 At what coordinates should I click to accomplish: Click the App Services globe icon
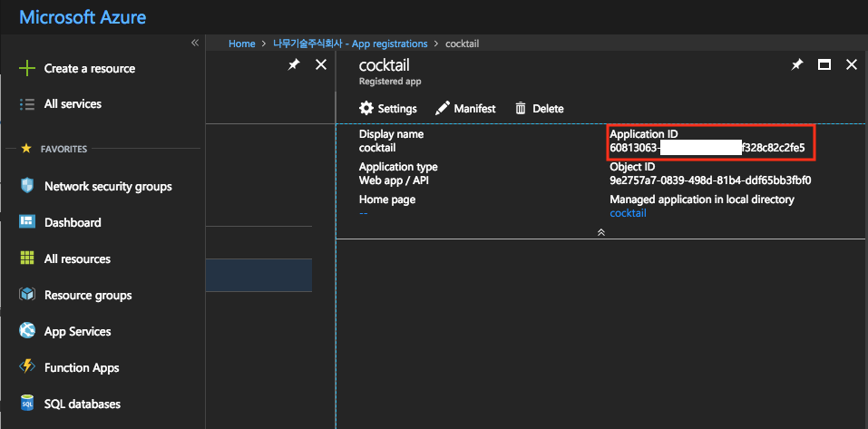(27, 331)
